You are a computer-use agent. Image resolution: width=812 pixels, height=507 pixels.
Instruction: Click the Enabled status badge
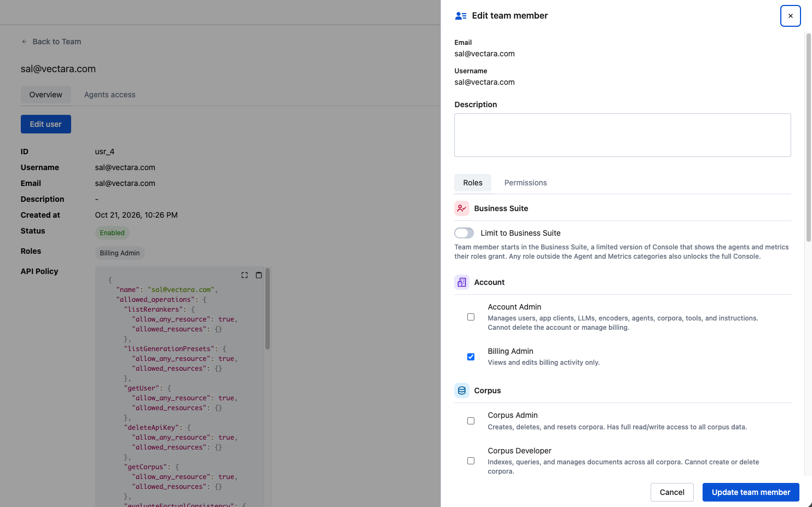112,233
